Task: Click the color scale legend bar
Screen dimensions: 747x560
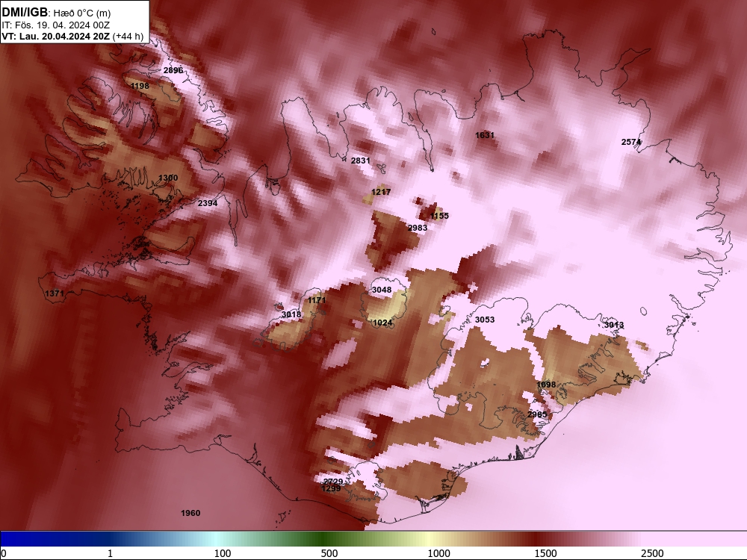Action: [373, 538]
